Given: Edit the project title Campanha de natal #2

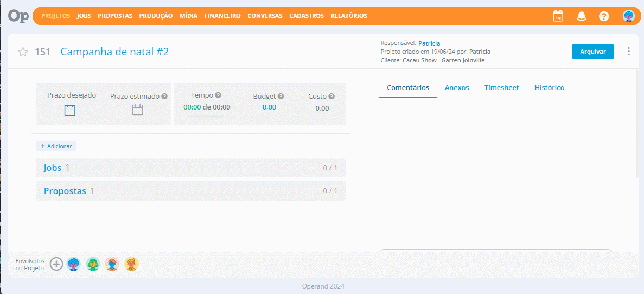Looking at the screenshot, I should click(114, 52).
